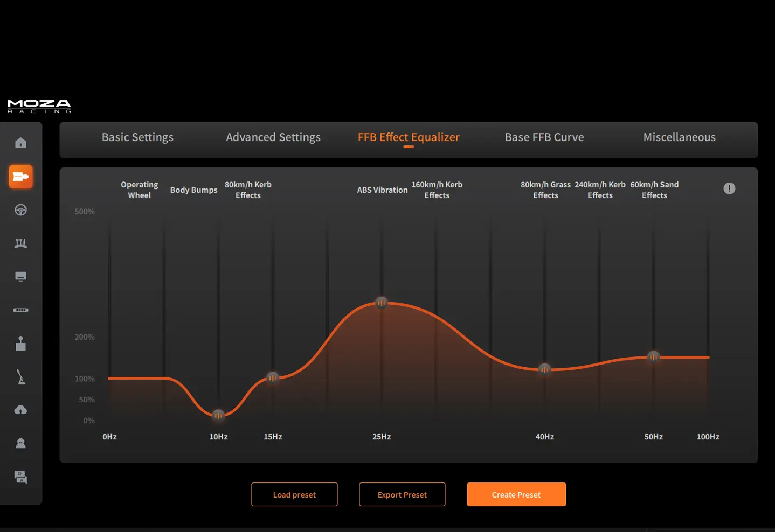
Task: Click the 25Hz ABS Vibration slider handle
Action: pos(382,303)
